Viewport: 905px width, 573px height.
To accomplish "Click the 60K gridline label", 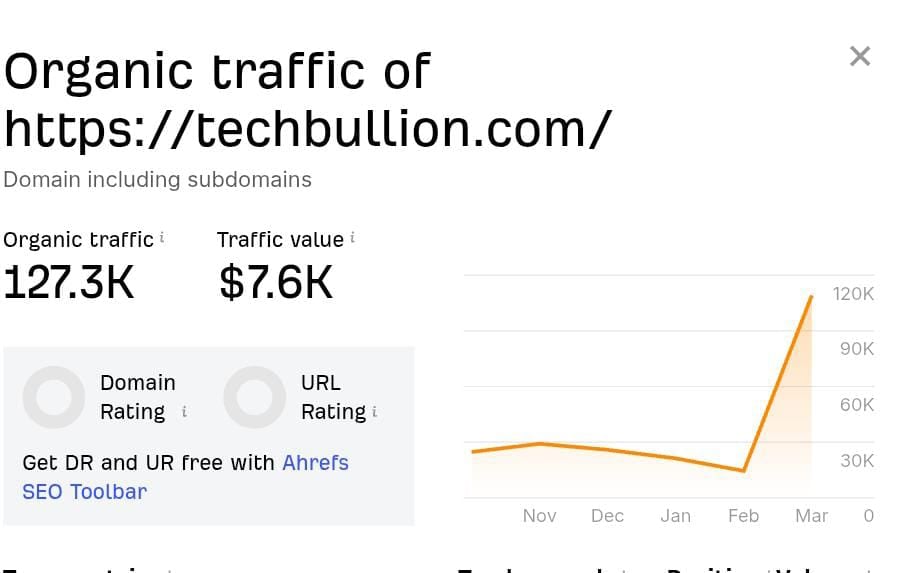I will point(857,405).
